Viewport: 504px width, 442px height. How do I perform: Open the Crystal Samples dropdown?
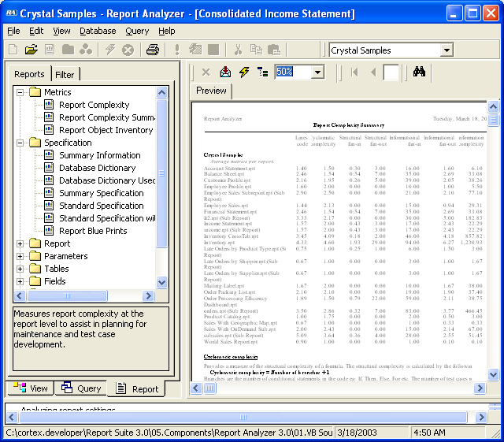pyautogui.click(x=447, y=50)
